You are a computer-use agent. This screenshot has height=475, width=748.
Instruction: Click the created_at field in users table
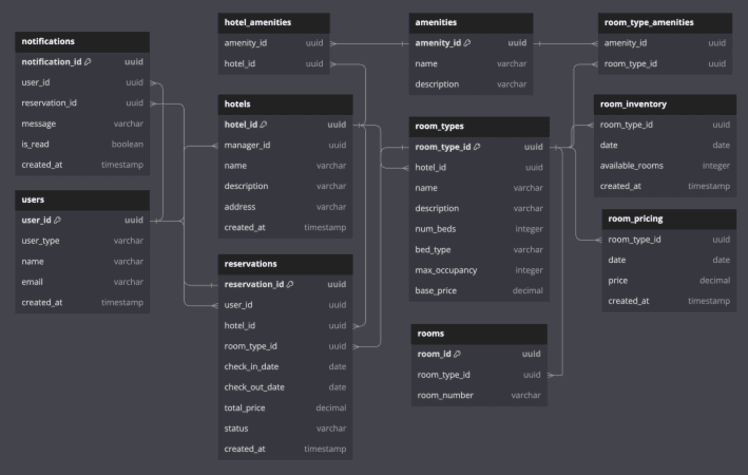(x=83, y=302)
